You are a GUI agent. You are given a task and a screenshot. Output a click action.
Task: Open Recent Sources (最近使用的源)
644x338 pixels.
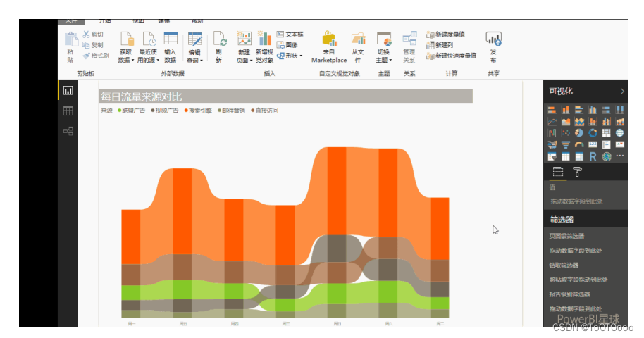(148, 46)
